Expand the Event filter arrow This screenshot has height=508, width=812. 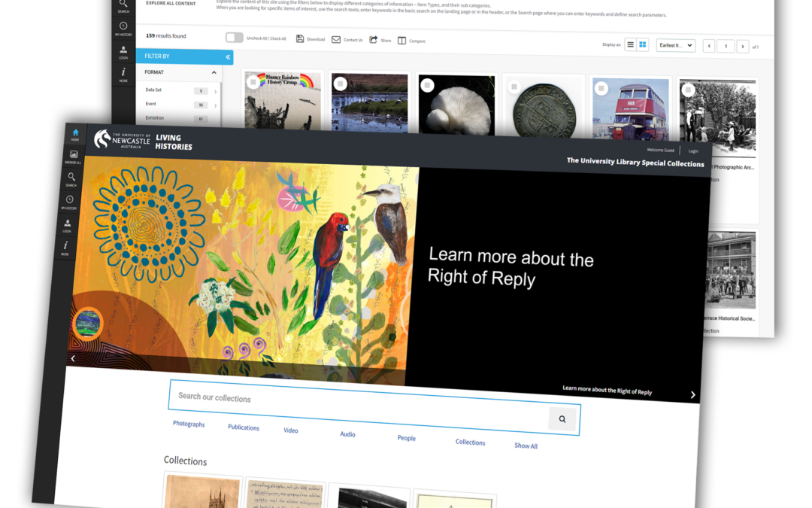point(216,105)
